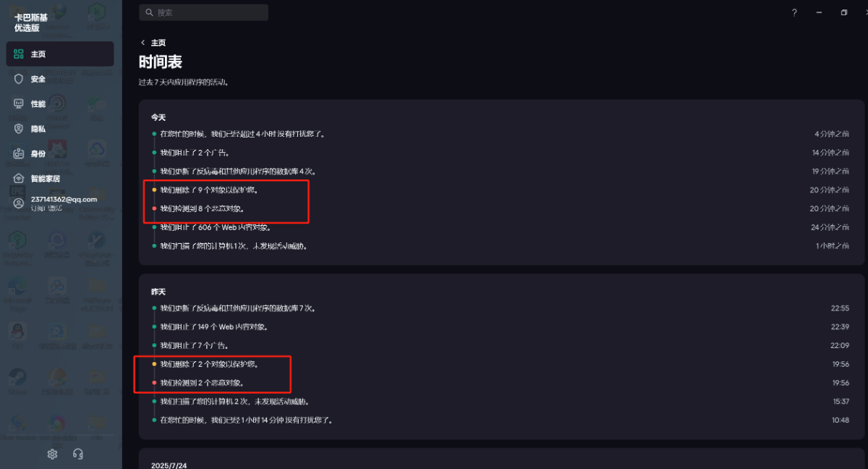Open the account entry 237141362@qq.com
The image size is (868, 469).
64,199
